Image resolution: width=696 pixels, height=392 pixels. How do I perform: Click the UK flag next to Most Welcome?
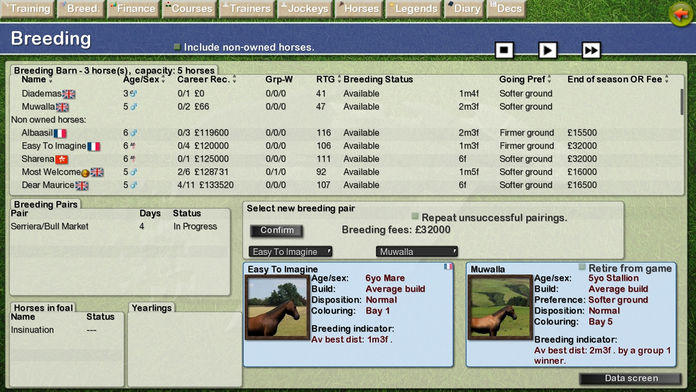(x=97, y=173)
